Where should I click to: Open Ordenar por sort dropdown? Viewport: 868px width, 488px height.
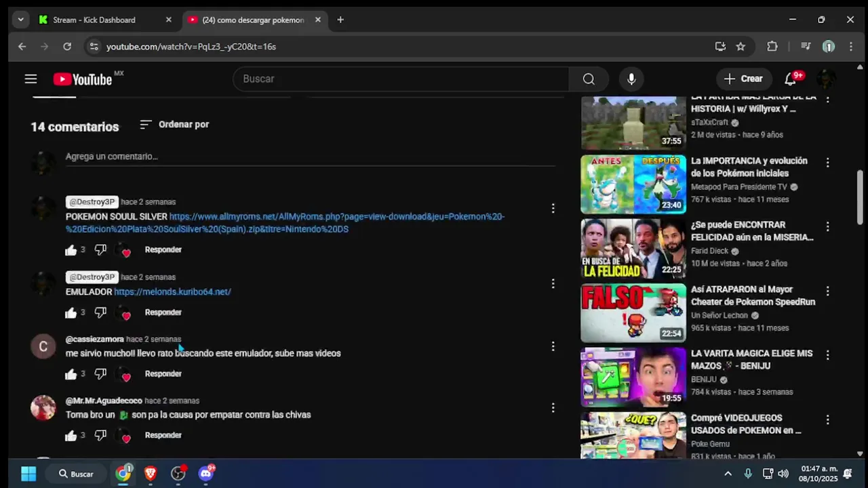click(x=174, y=125)
